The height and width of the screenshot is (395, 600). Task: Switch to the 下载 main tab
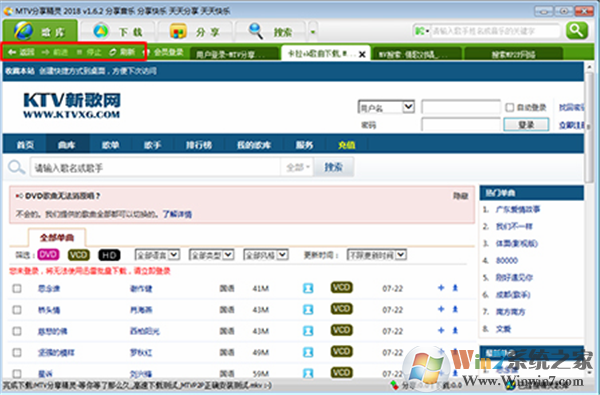point(117,31)
